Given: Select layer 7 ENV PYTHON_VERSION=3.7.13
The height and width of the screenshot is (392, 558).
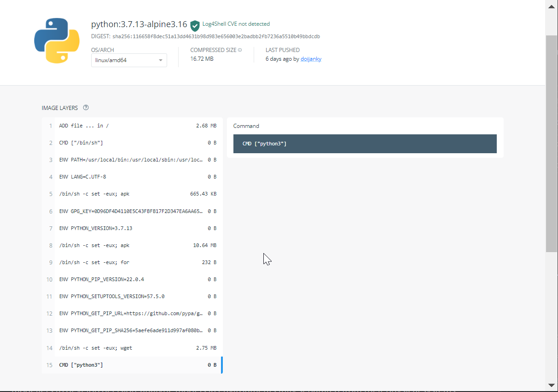Looking at the screenshot, I should (x=134, y=228).
